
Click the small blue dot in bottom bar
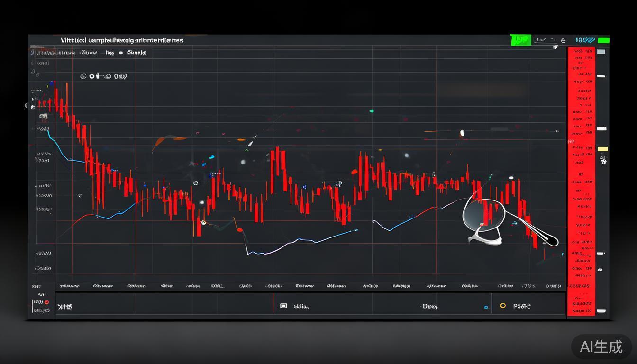(x=486, y=308)
